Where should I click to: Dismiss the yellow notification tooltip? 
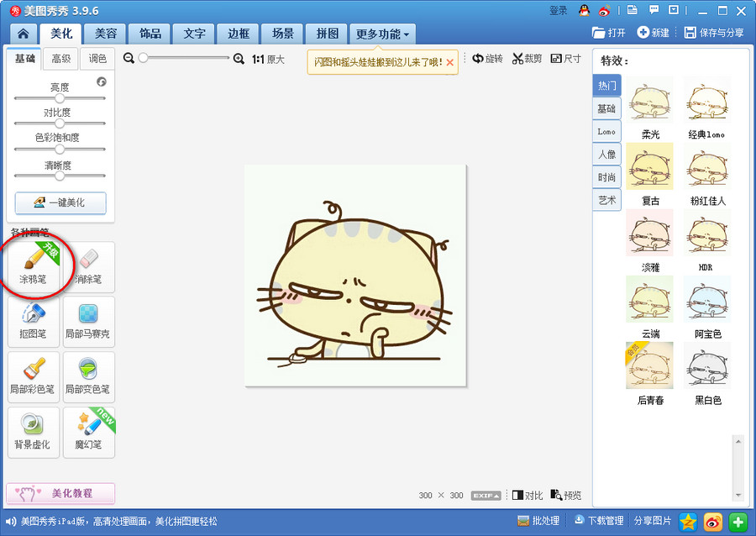(450, 62)
